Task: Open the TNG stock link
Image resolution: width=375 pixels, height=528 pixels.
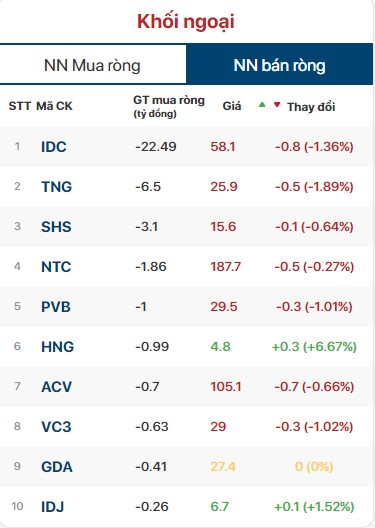Action: [x=57, y=187]
